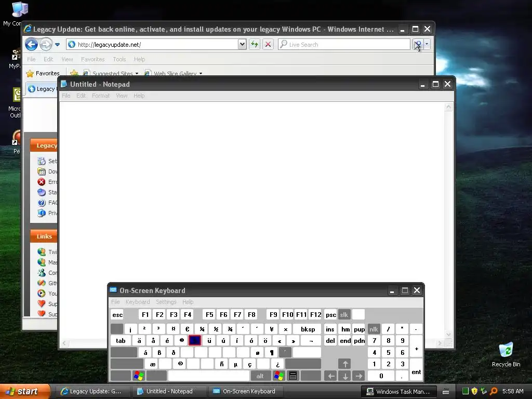This screenshot has width=532, height=399.
Task: Switch to Windows Task Manager in taskbar
Action: tap(398, 392)
